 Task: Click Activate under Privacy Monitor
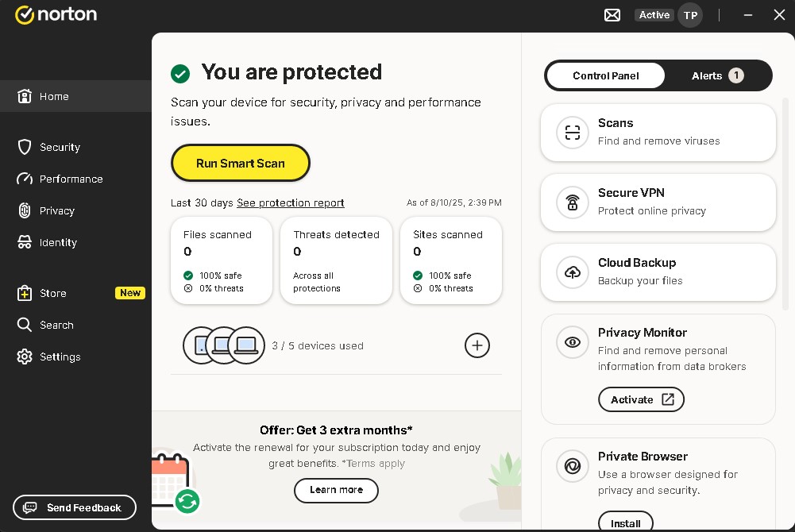click(x=641, y=399)
